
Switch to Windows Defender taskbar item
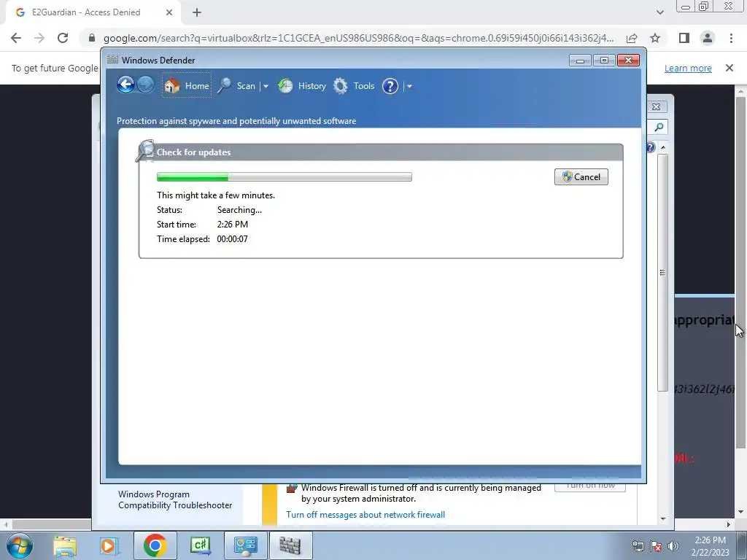pyautogui.click(x=290, y=545)
